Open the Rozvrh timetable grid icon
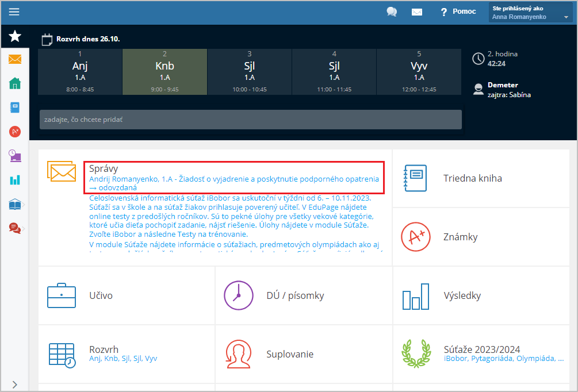578x392 pixels. (62, 356)
